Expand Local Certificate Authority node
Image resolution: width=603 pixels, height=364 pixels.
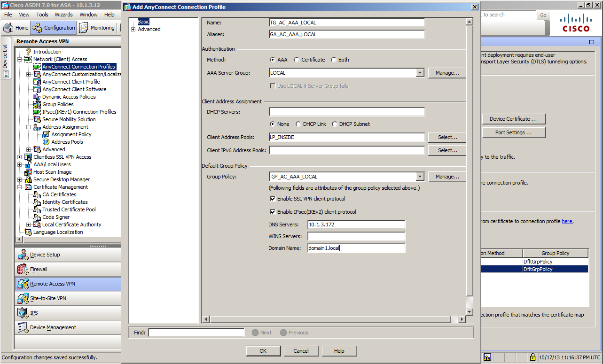pos(28,225)
